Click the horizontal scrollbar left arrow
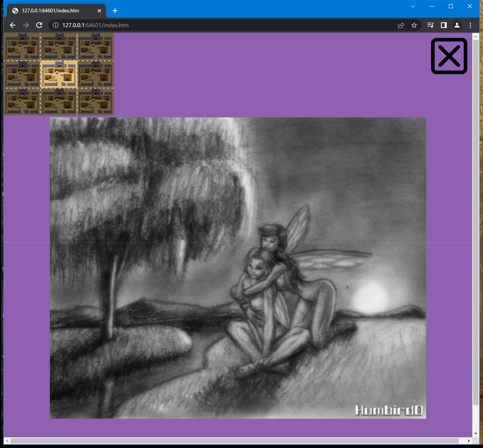The image size is (483, 448). (7, 441)
